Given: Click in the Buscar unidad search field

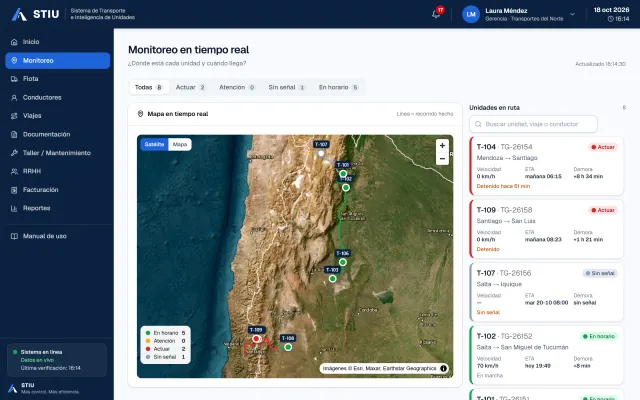Looking at the screenshot, I should [x=533, y=124].
